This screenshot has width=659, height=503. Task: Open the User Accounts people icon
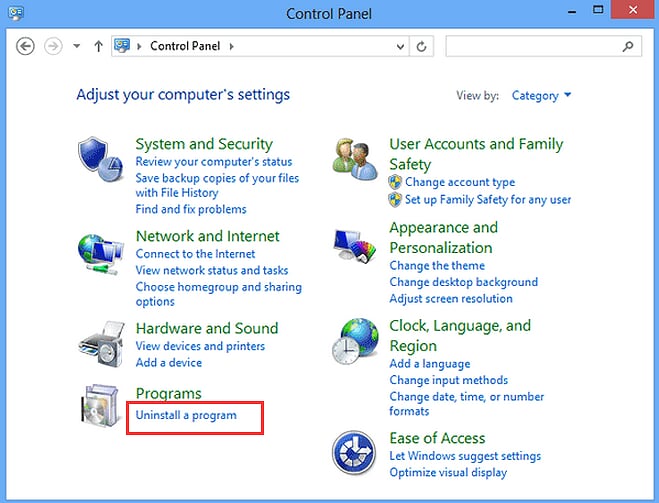tap(355, 160)
